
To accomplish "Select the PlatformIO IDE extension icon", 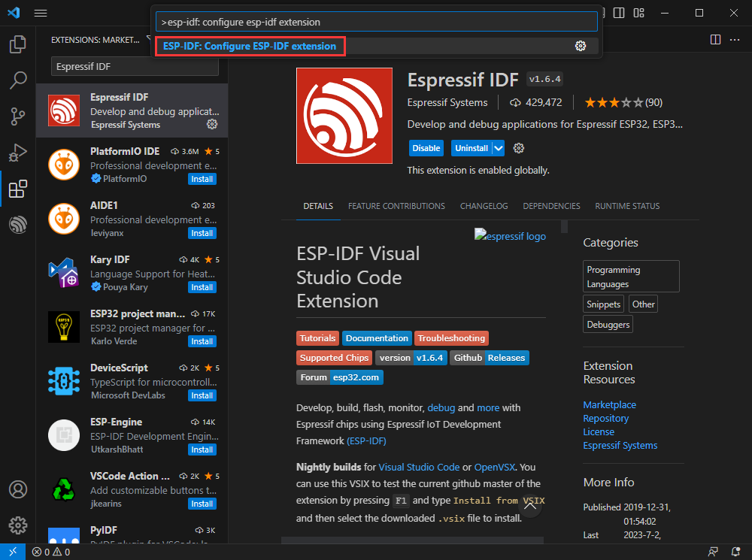I will (x=64, y=165).
